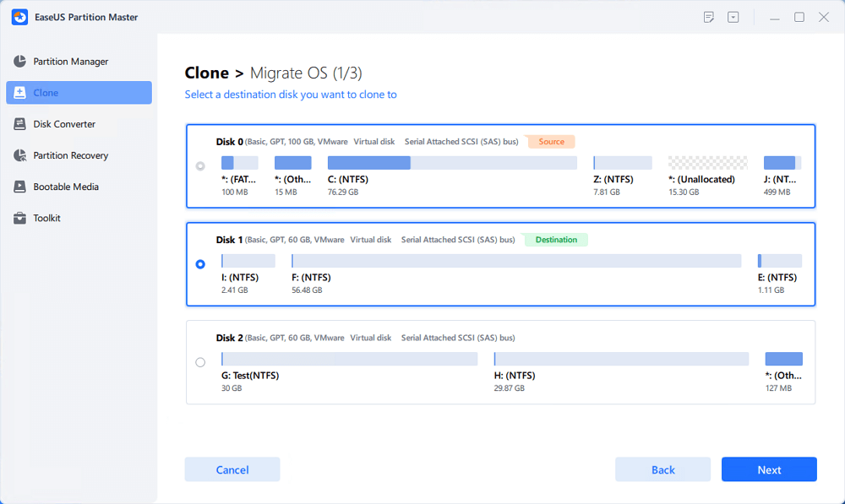Choose Disk 2 as destination radio button

tap(200, 362)
